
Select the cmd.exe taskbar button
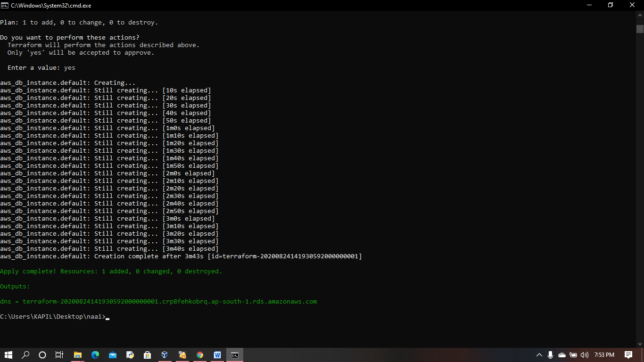pos(235,355)
